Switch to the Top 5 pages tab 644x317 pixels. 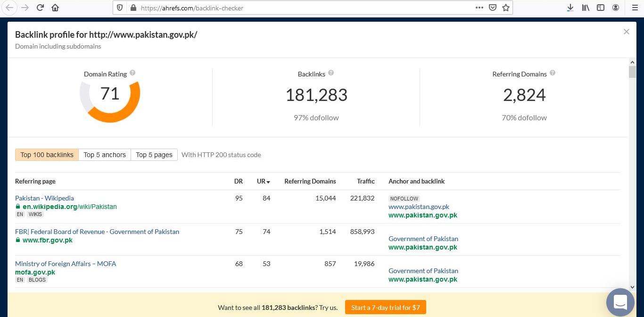tap(154, 155)
